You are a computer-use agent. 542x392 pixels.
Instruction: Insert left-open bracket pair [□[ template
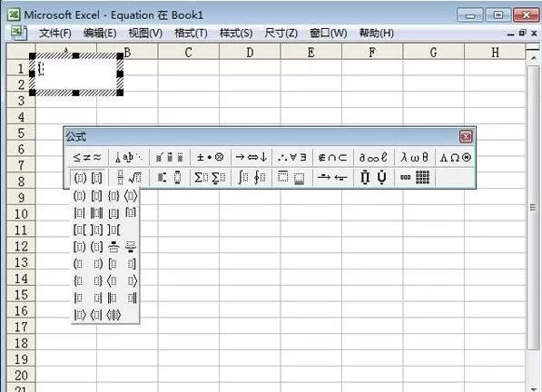tap(79, 230)
